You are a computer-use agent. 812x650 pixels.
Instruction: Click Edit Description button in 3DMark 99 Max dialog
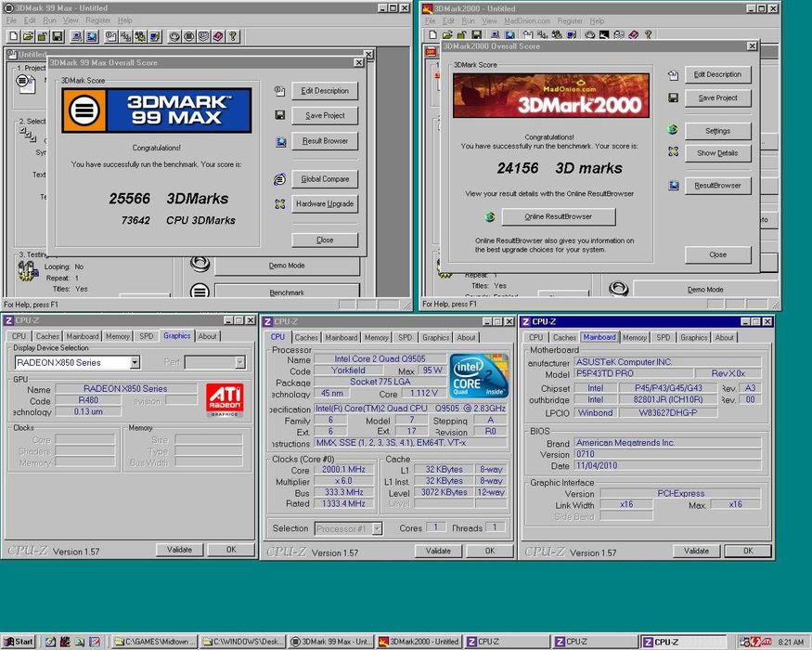(325, 91)
